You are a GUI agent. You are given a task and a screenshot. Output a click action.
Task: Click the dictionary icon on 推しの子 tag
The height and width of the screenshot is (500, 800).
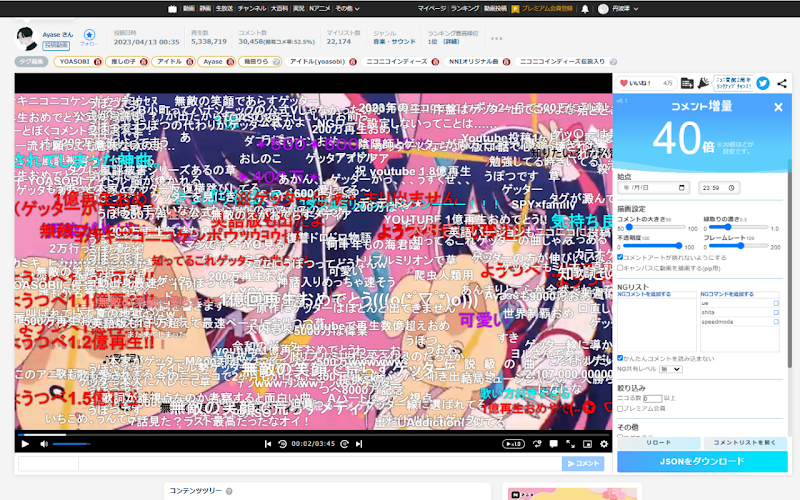pyautogui.click(x=143, y=62)
